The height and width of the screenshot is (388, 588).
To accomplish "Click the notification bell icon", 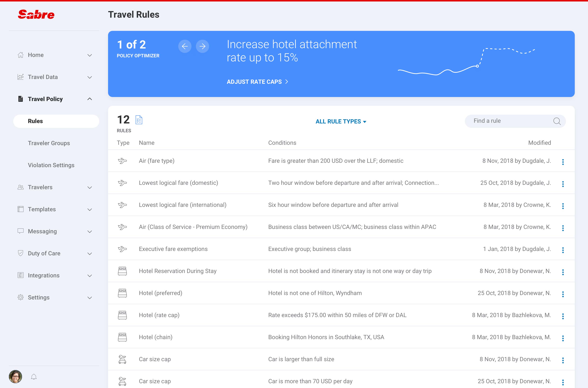I will (34, 377).
